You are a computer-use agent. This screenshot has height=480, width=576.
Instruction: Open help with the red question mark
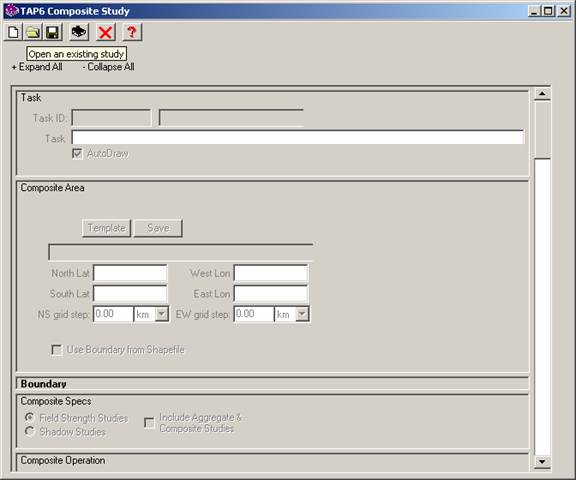132,32
